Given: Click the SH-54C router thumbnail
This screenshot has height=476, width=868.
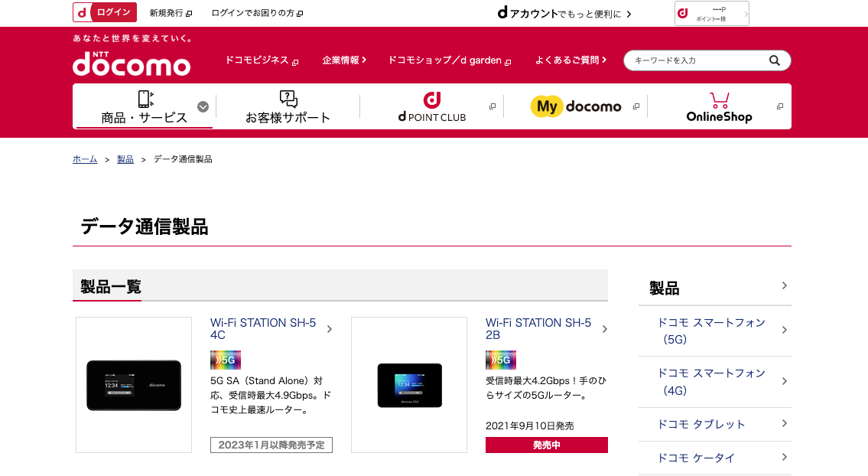Looking at the screenshot, I should (134, 385).
